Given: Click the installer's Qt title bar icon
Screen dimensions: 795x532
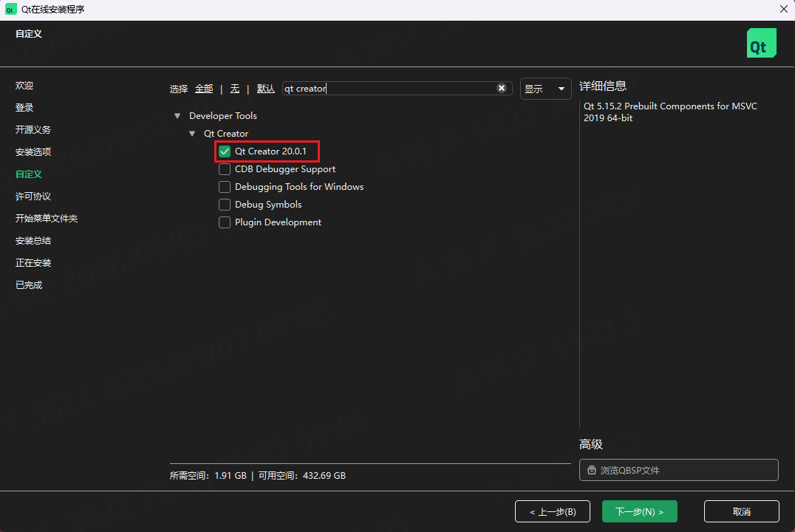Looking at the screenshot, I should tap(10, 10).
